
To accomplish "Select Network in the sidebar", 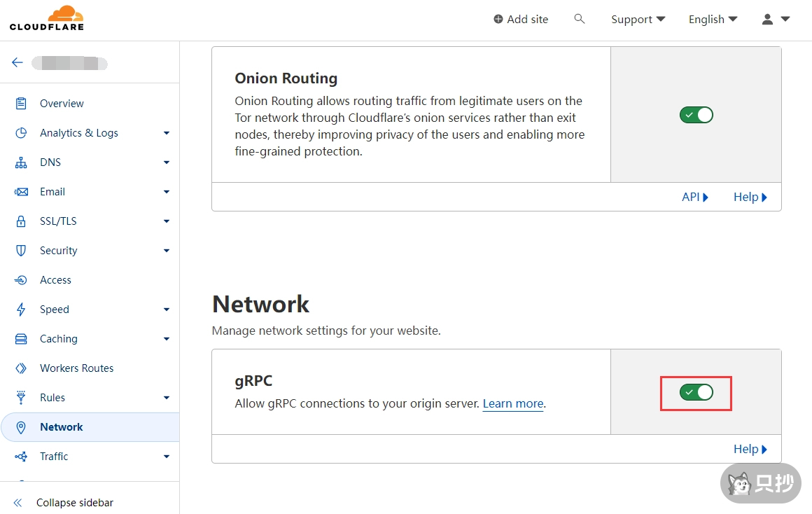I will pyautogui.click(x=61, y=426).
